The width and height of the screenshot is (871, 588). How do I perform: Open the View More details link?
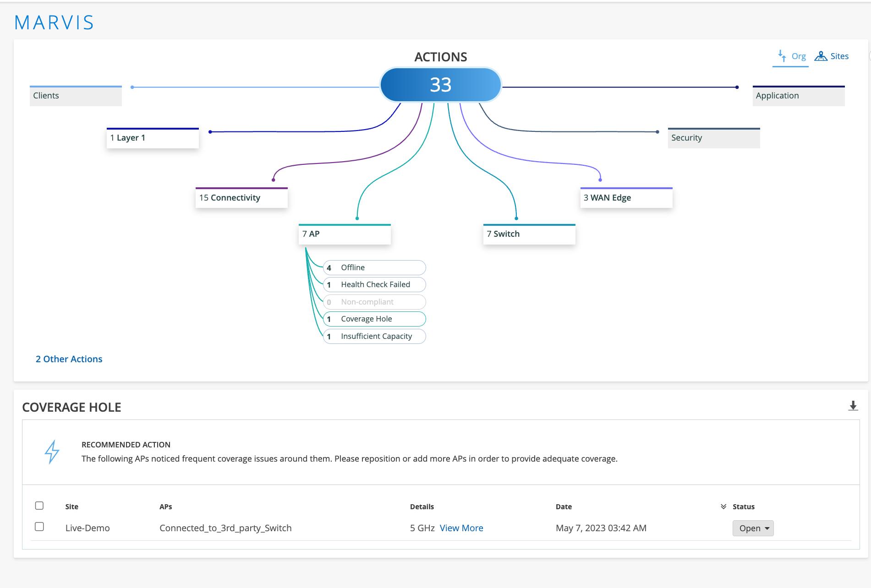pyautogui.click(x=461, y=528)
